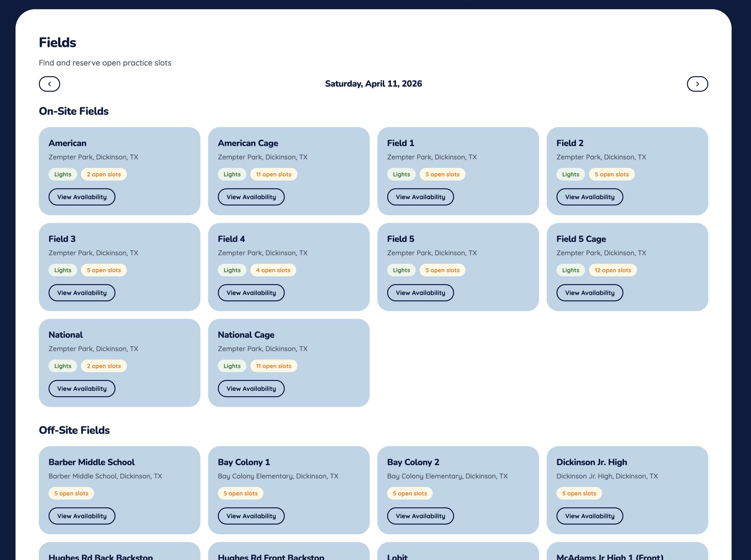
Task: Click View Availability on Field 4
Action: [251, 293]
